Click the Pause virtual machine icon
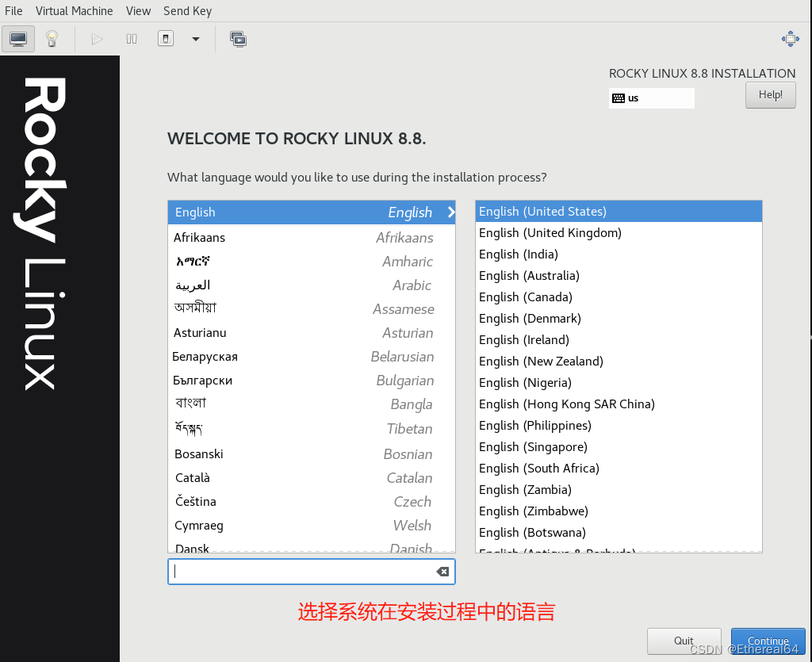This screenshot has height=662, width=812. [132, 39]
